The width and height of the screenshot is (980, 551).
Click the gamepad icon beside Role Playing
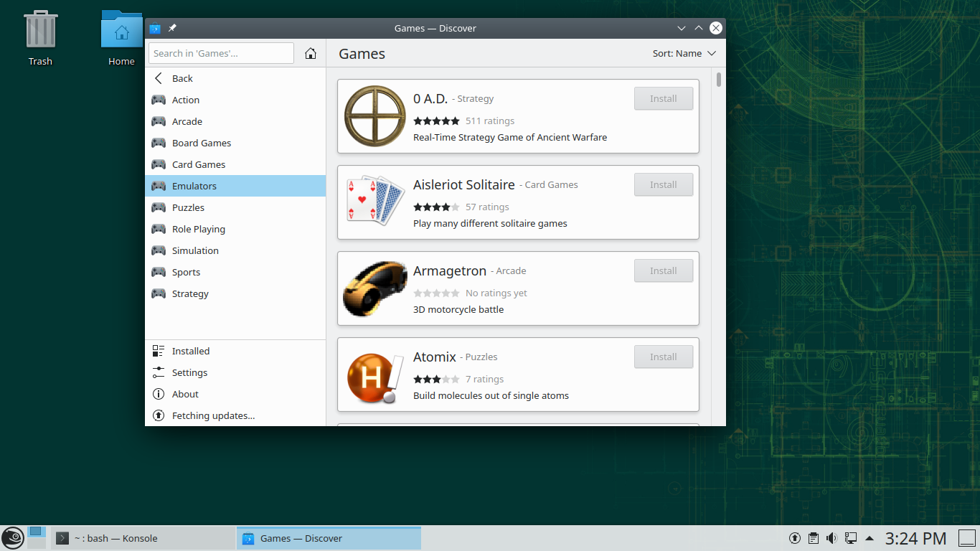tap(159, 229)
